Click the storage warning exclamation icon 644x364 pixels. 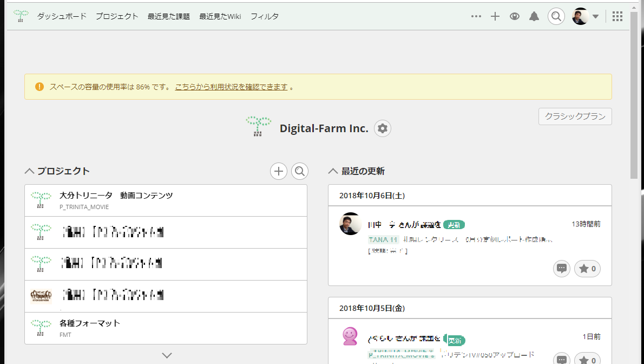(x=39, y=87)
